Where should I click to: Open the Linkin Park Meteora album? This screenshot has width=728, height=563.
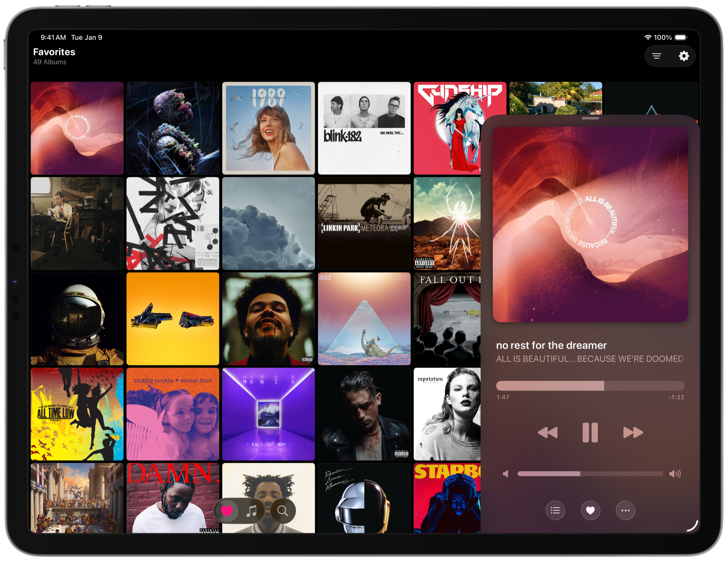tap(364, 223)
